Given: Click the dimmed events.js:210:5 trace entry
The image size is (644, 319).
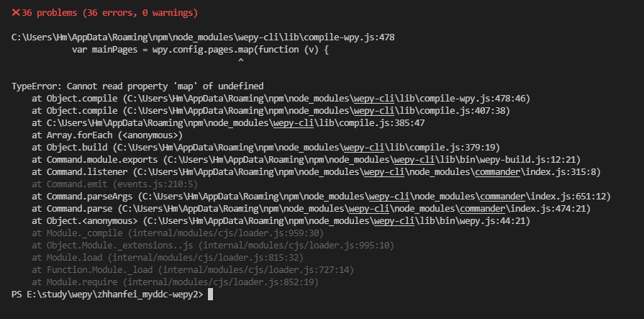Looking at the screenshot, I should pos(115,184).
